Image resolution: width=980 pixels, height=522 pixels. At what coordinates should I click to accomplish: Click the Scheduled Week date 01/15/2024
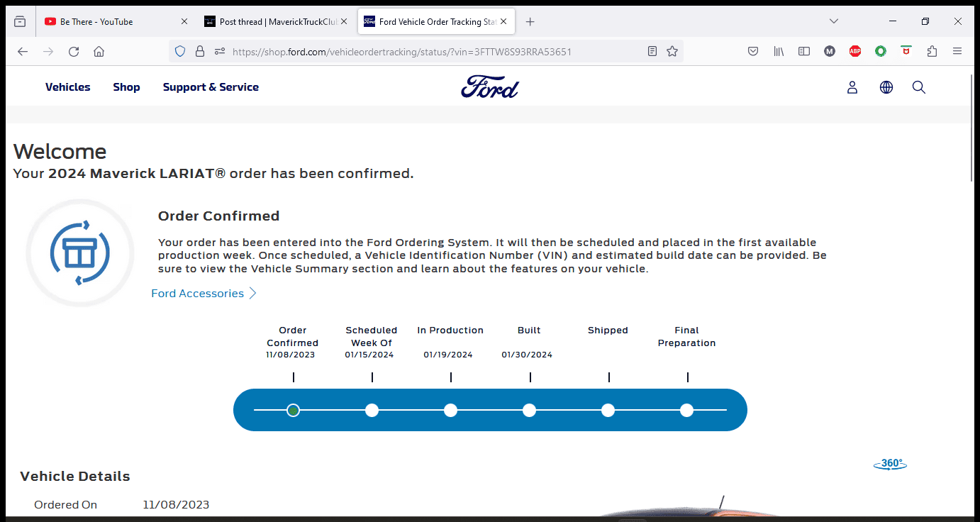pos(369,355)
